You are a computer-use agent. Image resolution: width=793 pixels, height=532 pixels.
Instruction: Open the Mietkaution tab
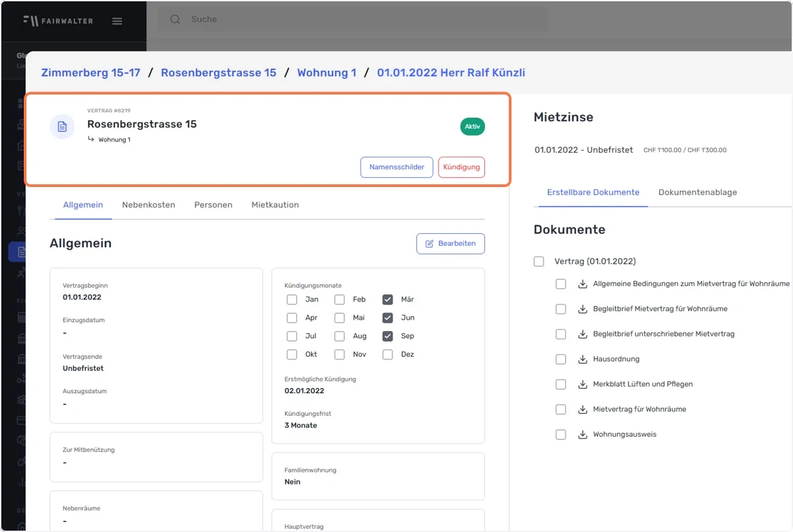tap(275, 205)
